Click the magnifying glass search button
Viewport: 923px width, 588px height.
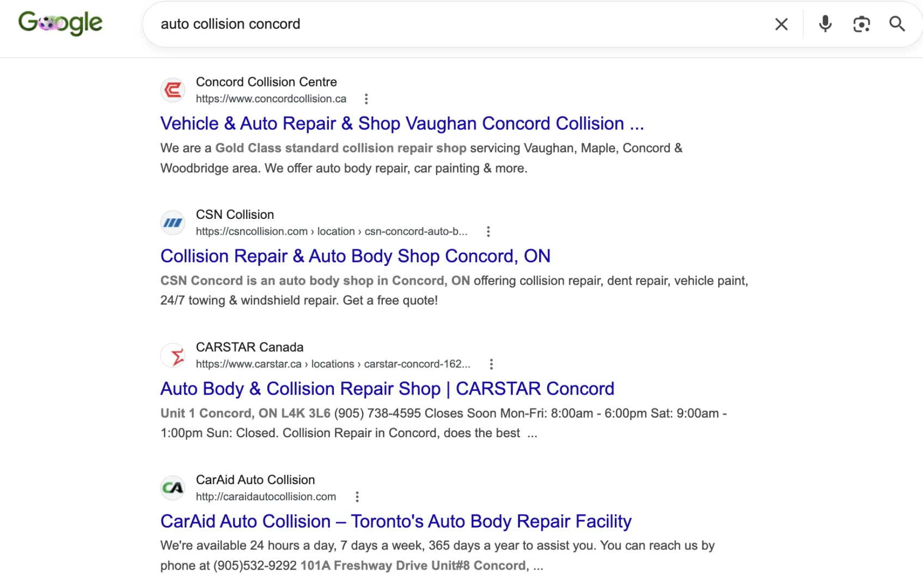pyautogui.click(x=897, y=24)
